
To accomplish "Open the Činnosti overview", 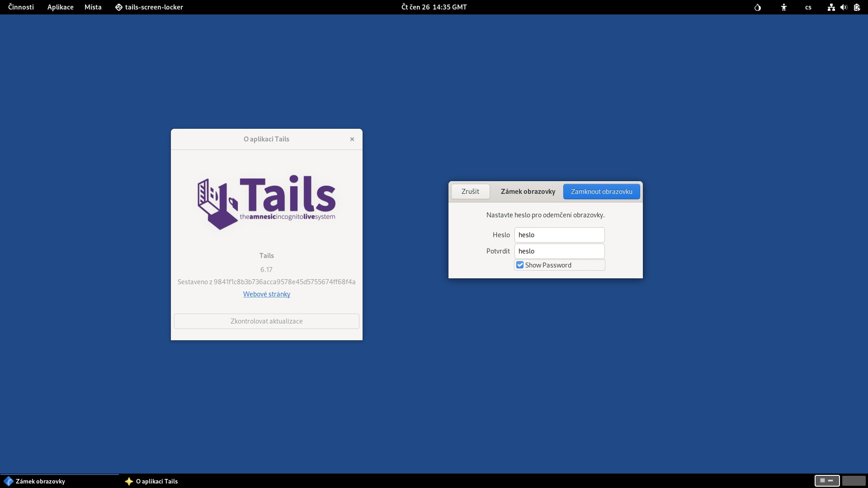I will (21, 7).
